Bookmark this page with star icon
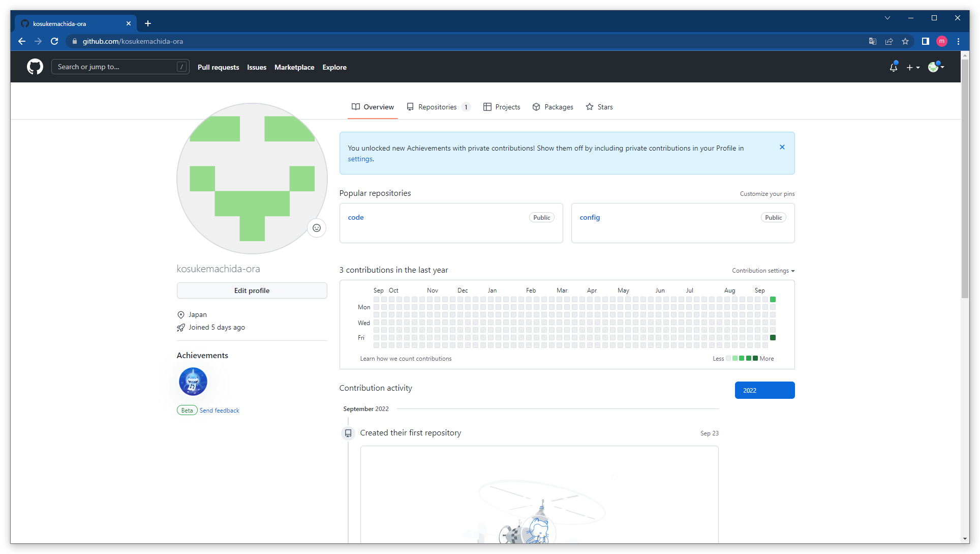The image size is (980, 554). pos(905,41)
